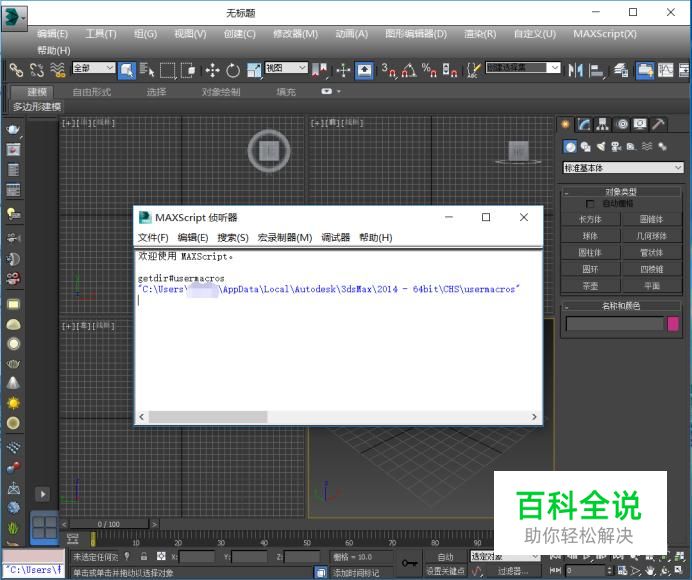Select the Geometry category icon

click(x=570, y=147)
